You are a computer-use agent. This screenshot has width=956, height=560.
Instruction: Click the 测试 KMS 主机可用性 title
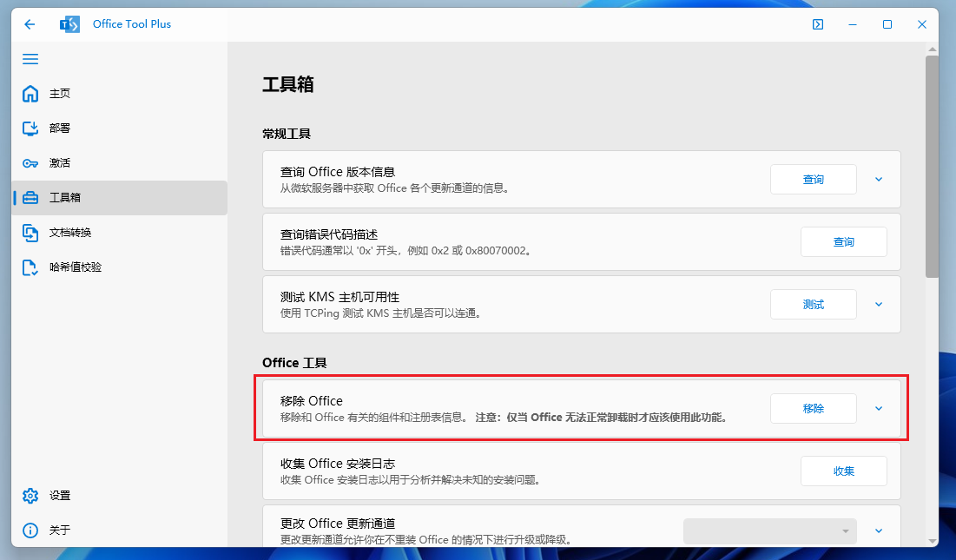pos(340,297)
